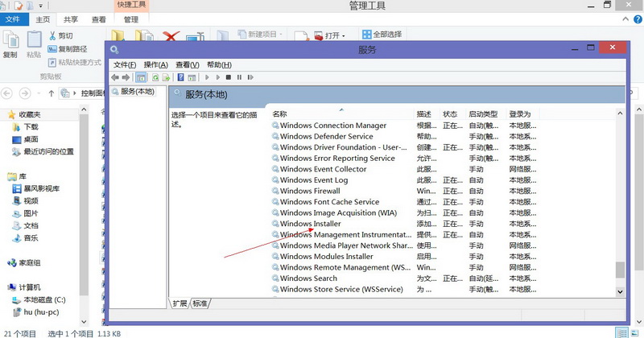Image resolution: width=644 pixels, height=338 pixels.
Task: Open the Home tab in Explorer ribbon
Action: (43, 19)
